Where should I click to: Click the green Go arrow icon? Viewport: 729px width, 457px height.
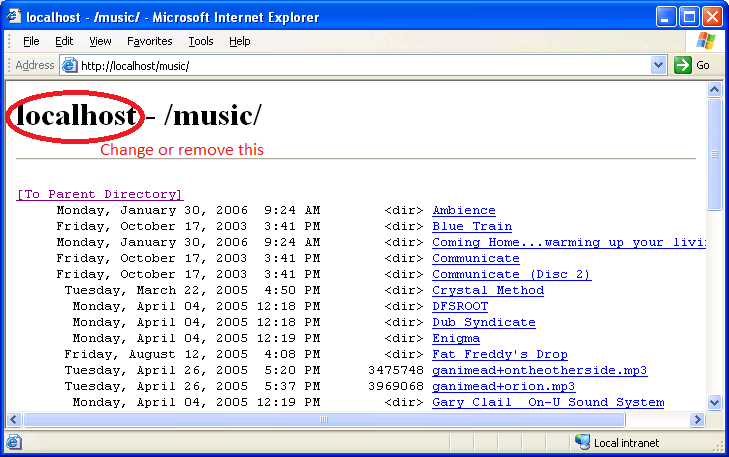[683, 65]
